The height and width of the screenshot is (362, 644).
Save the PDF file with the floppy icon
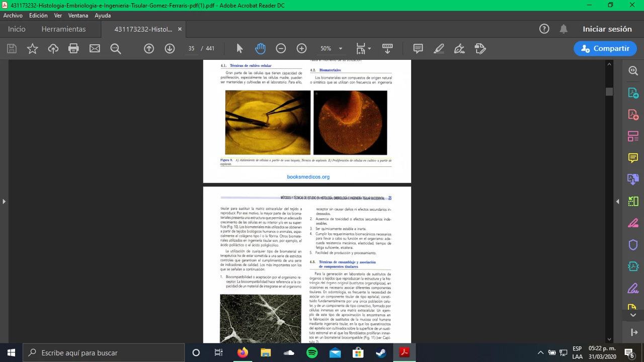coord(12,49)
